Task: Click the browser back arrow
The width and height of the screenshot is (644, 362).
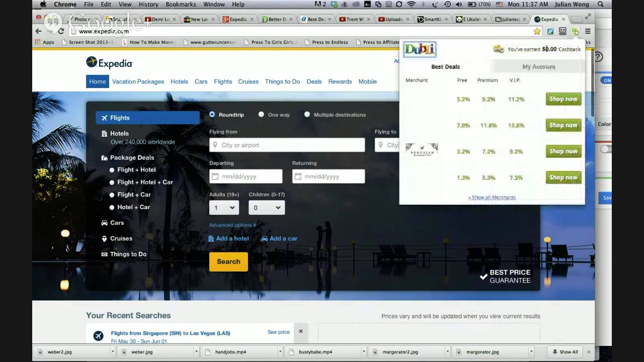Action: (x=39, y=31)
